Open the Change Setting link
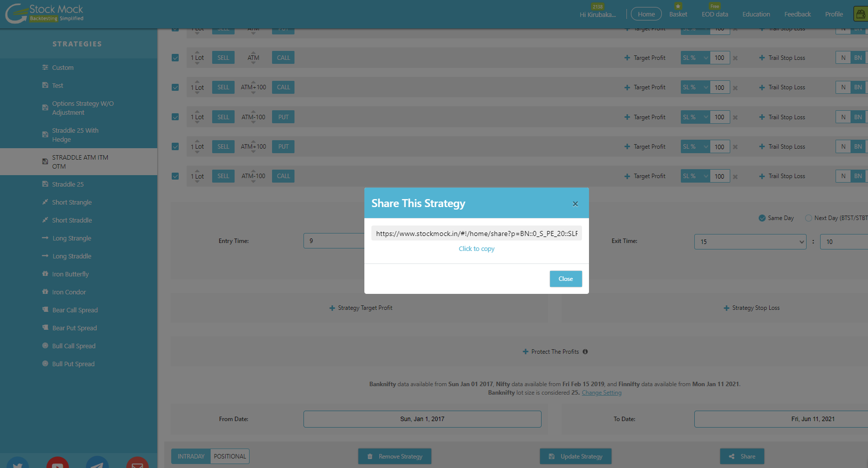The image size is (868, 468). [601, 393]
